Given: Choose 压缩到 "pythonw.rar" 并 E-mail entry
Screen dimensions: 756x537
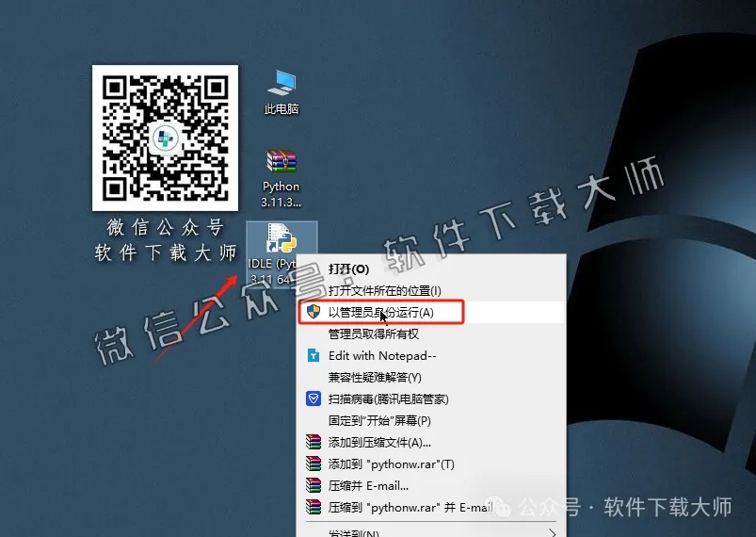Looking at the screenshot, I should tap(431, 508).
